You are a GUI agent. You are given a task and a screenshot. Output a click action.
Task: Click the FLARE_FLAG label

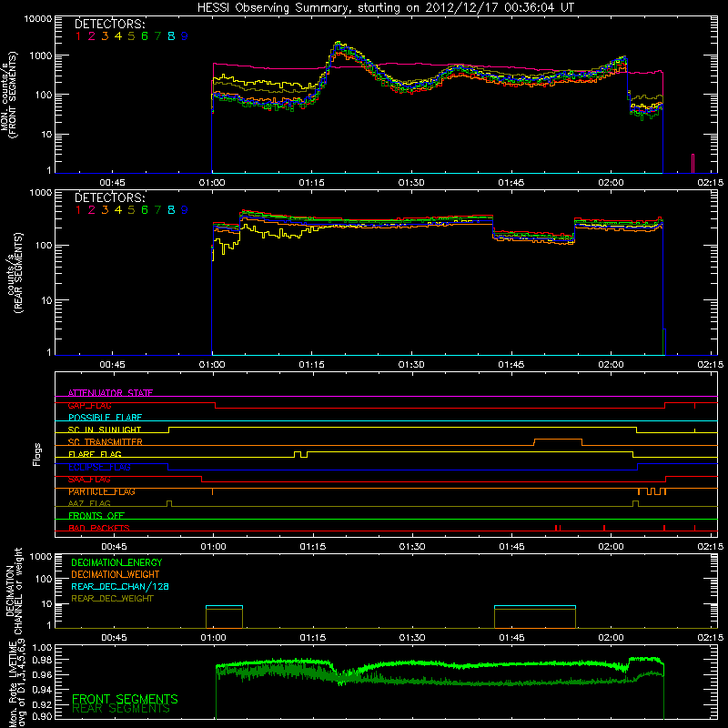pyautogui.click(x=95, y=454)
